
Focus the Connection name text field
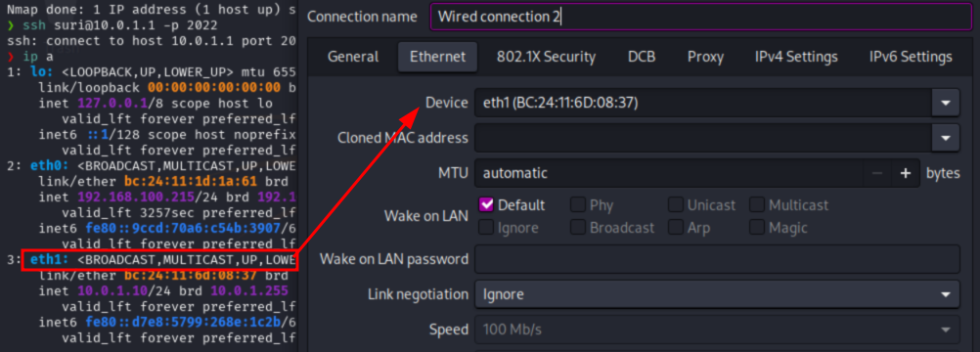tap(701, 17)
